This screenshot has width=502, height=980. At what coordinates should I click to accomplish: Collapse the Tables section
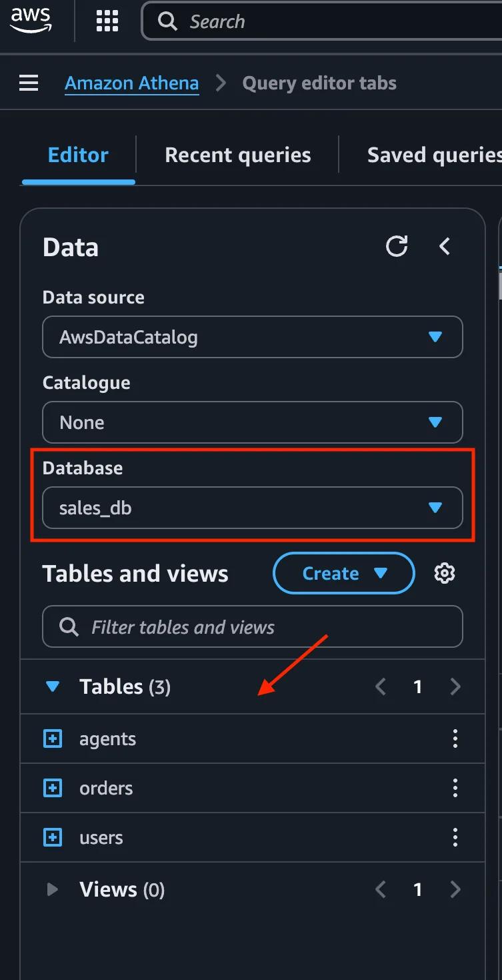coord(53,686)
